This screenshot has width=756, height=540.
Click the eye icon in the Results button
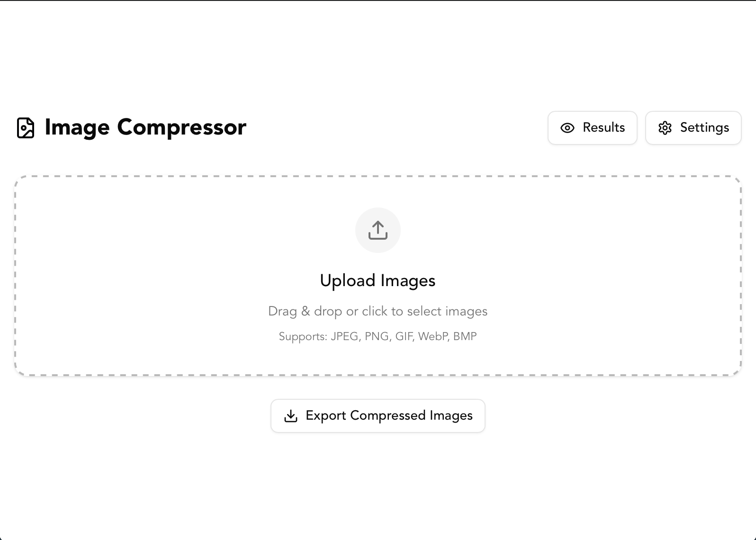tap(567, 128)
